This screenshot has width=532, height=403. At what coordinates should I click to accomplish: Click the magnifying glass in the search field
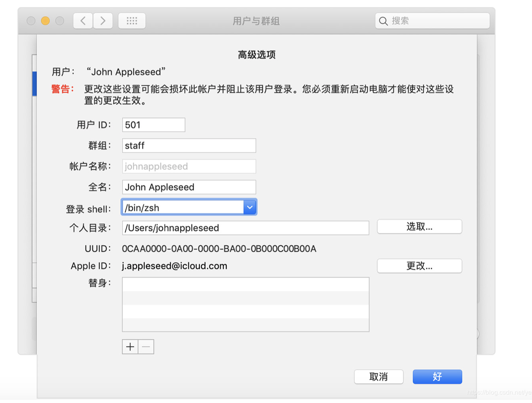click(383, 21)
